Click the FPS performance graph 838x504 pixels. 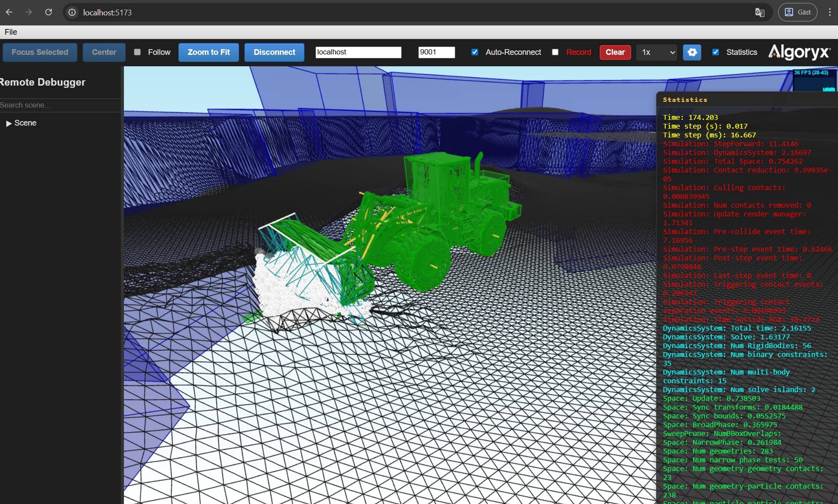pyautogui.click(x=814, y=81)
